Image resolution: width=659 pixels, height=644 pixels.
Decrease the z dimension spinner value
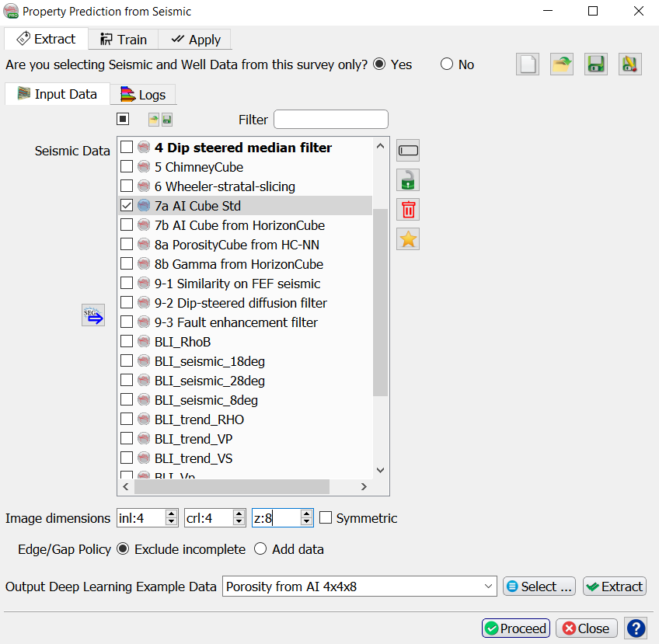pos(306,522)
